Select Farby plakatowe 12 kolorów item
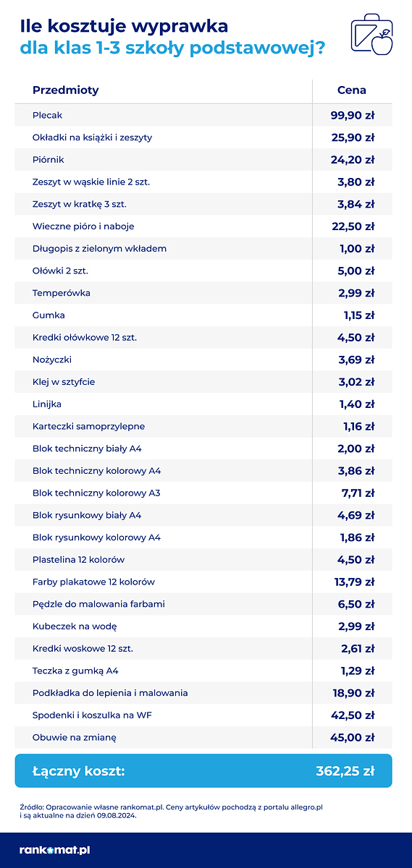The image size is (412, 868). click(93, 582)
